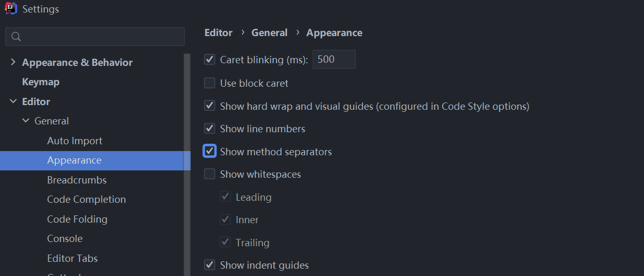Turn off Show method separators
The image size is (644, 276).
[x=210, y=152]
